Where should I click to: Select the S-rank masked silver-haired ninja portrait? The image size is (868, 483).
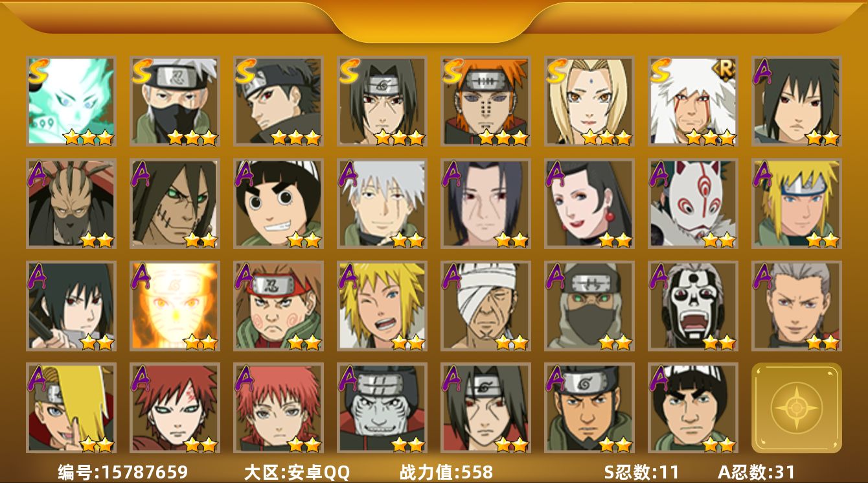point(175,100)
